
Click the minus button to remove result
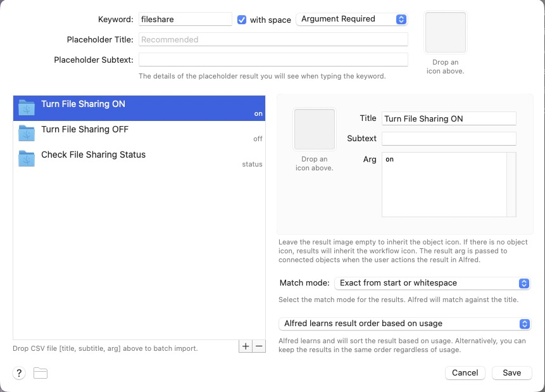(x=259, y=346)
